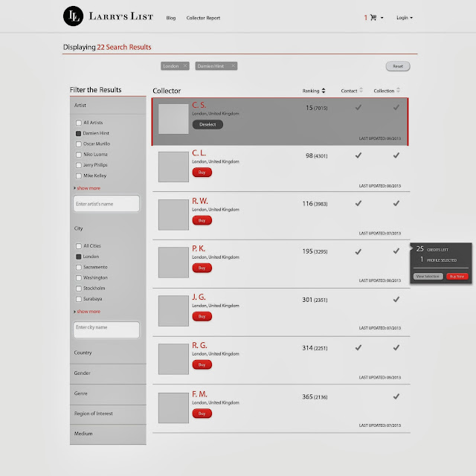Sort by Collection arrows
Viewport: 476px width, 476px height.
399,90
